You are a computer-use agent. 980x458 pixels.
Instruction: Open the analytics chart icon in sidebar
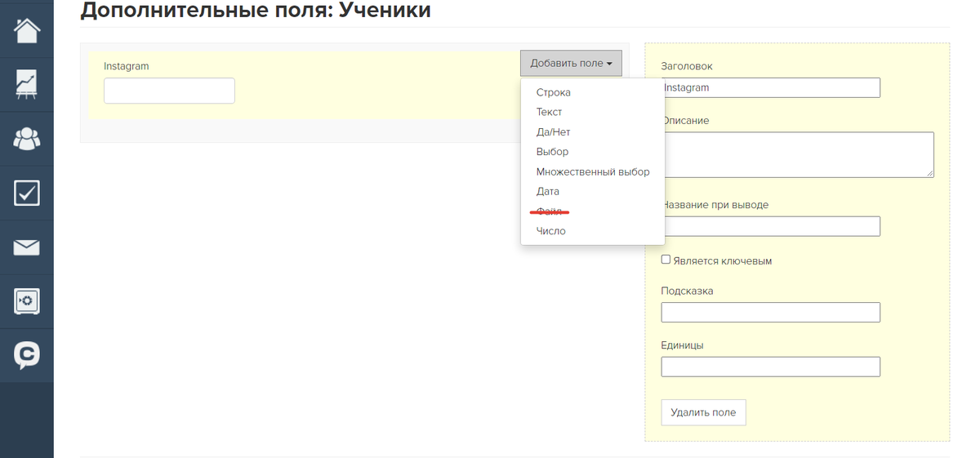coord(27,84)
